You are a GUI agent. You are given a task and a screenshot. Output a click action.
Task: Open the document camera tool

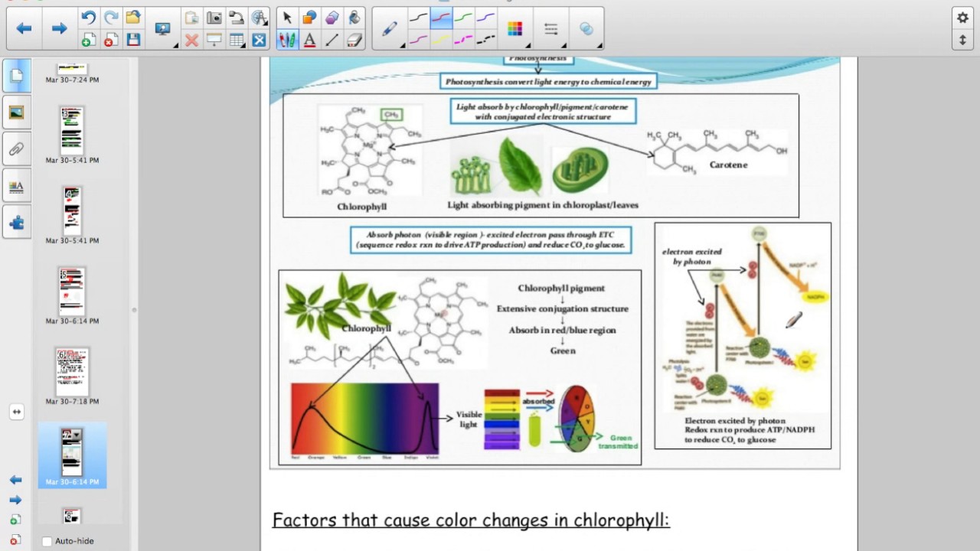237,18
